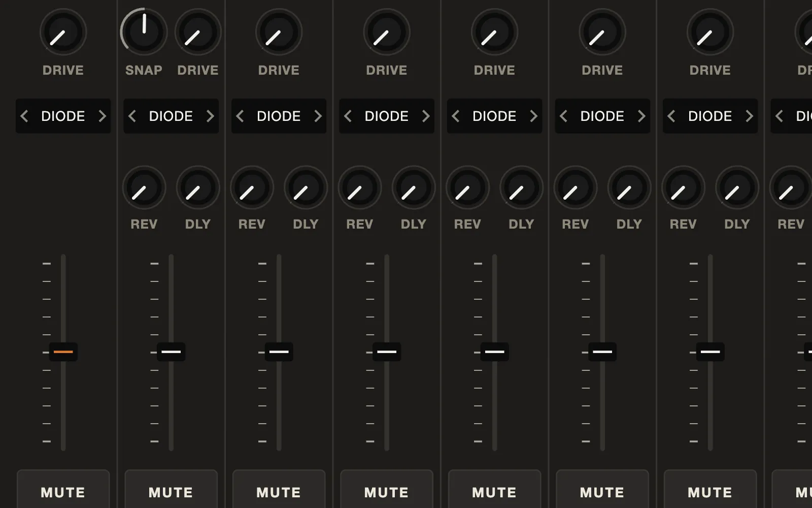Click the DLY knob on the seventh channel

737,187
